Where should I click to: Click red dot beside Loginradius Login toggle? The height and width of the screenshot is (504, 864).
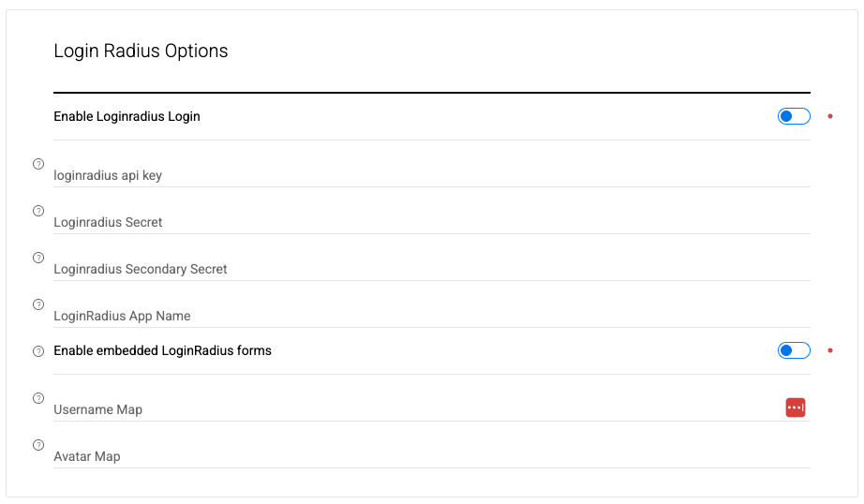coord(830,116)
